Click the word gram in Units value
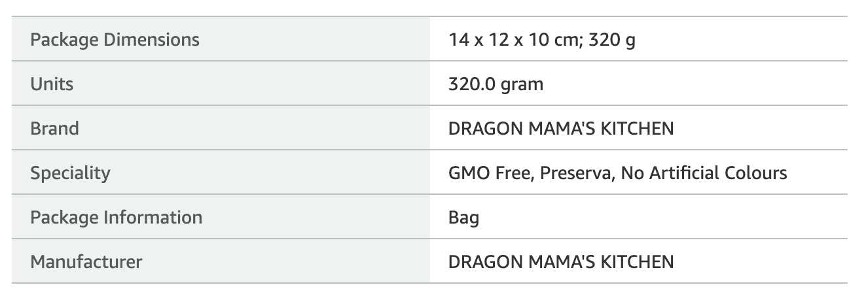 (x=522, y=86)
